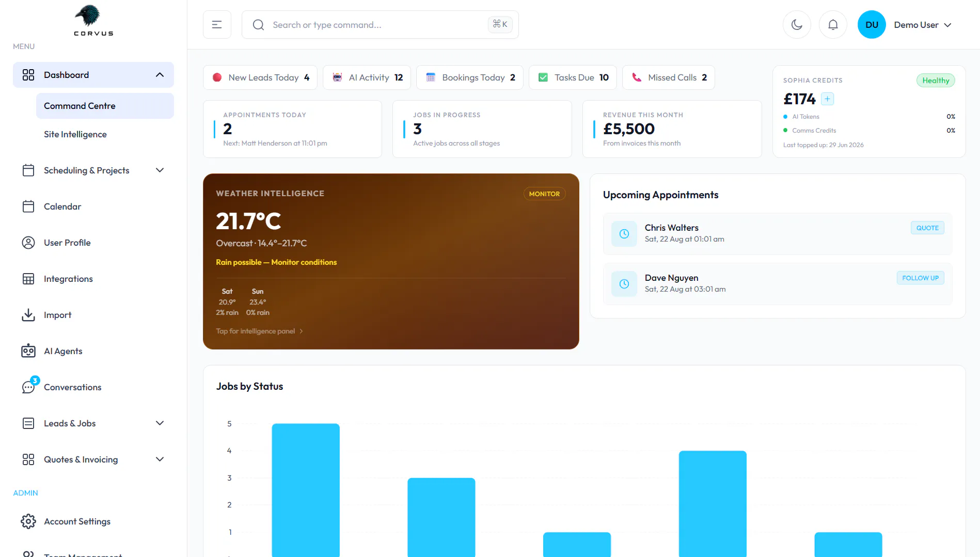This screenshot has height=557, width=980.
Task: Expand Scheduling & Projects submenu
Action: pos(160,170)
